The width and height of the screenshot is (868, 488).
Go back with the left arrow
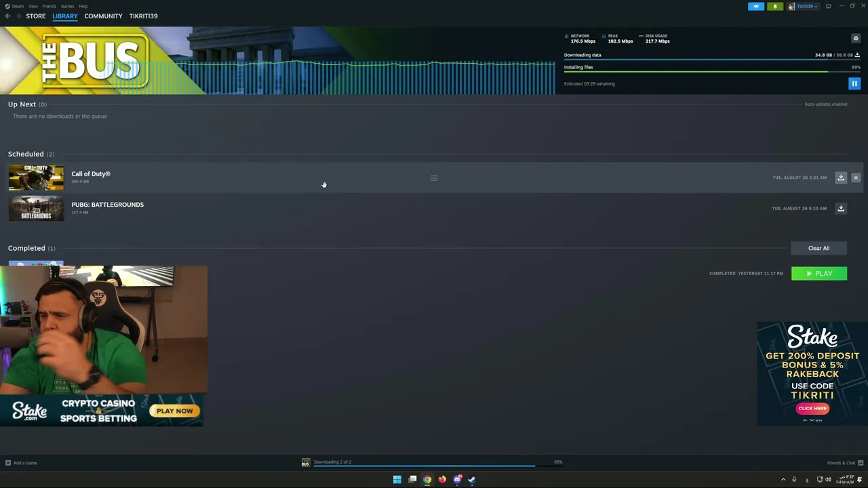pos(7,16)
